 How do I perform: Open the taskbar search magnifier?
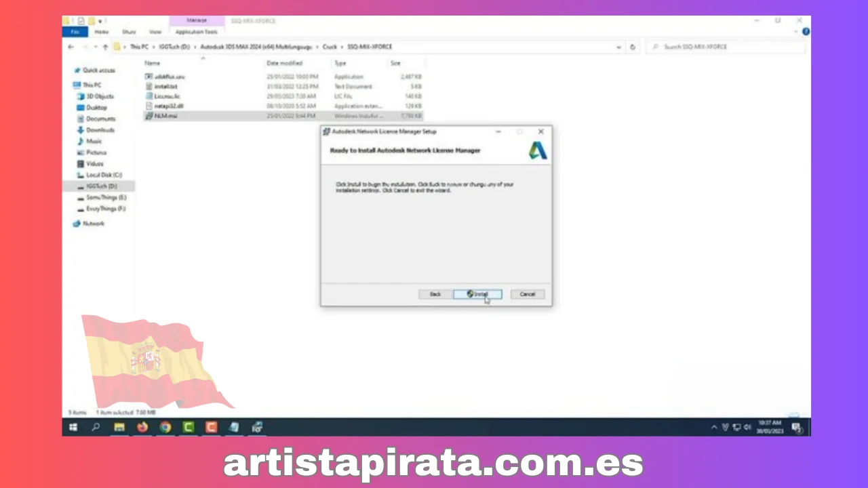pyautogui.click(x=96, y=427)
